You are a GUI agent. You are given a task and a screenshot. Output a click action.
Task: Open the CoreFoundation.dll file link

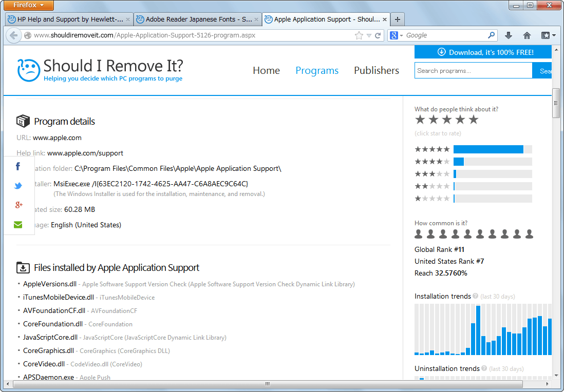(53, 324)
